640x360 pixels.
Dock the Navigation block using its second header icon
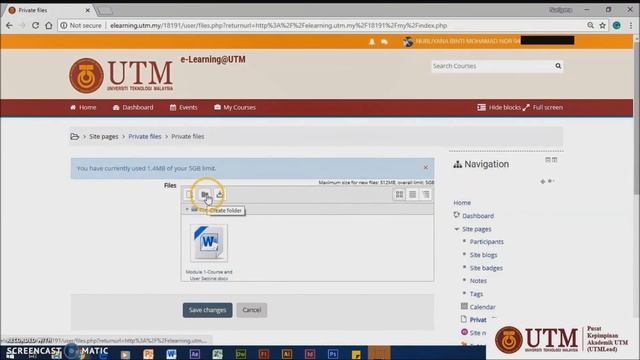[x=555, y=160]
